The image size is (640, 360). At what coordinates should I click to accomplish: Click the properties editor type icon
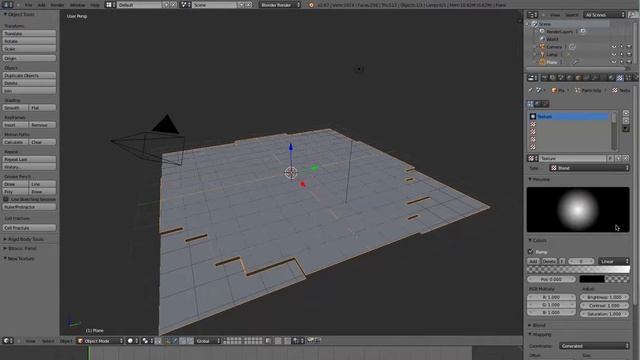tap(532, 78)
